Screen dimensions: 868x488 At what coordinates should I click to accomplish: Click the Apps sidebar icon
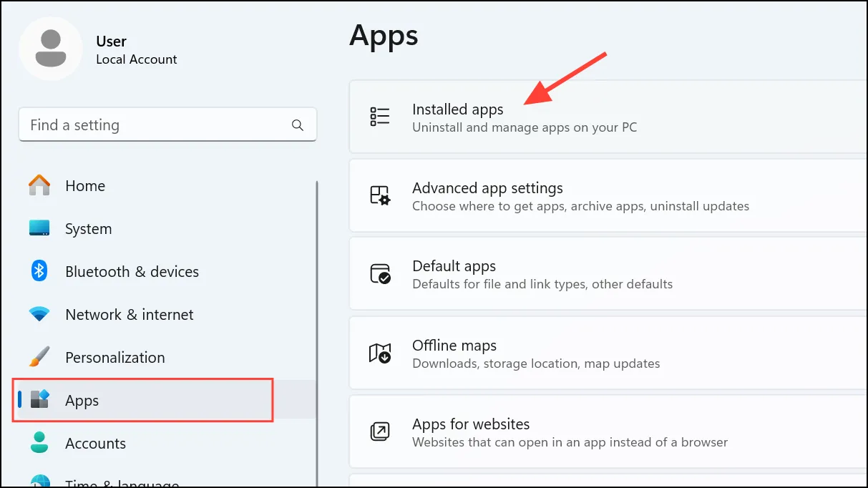(39, 400)
